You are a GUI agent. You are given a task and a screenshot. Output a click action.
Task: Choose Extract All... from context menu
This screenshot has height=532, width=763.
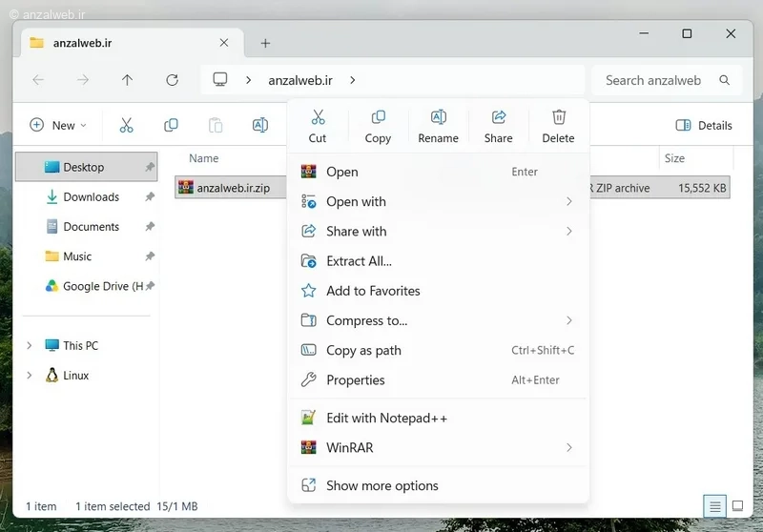[x=438, y=261]
